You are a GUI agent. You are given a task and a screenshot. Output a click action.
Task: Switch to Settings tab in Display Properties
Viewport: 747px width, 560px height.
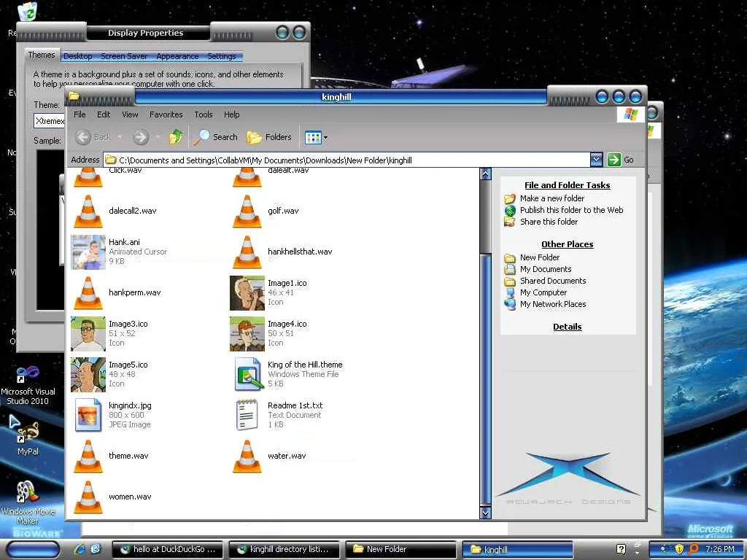click(222, 56)
